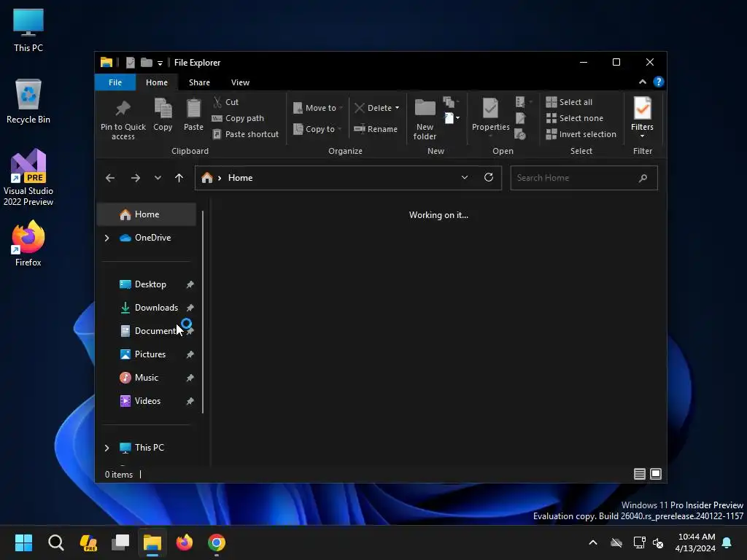The height and width of the screenshot is (560, 747).
Task: Open Help via the question mark icon
Action: coord(659,82)
